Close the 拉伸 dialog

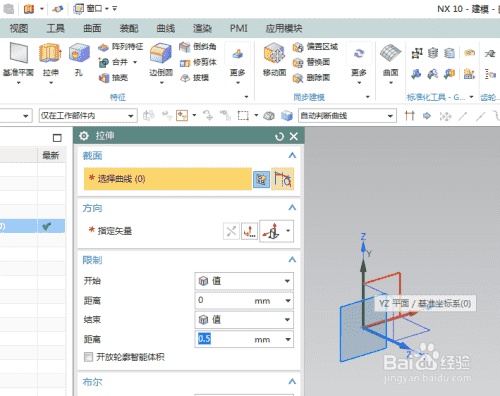pos(294,136)
